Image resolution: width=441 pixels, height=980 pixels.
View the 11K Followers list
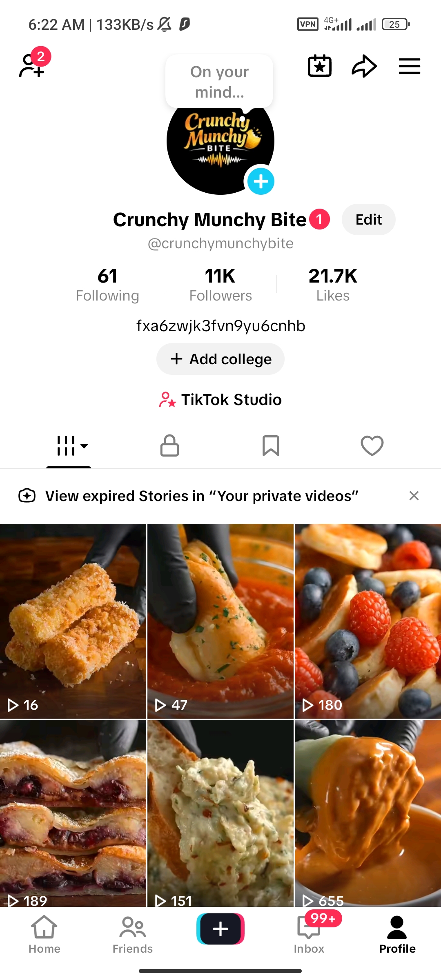pos(220,284)
